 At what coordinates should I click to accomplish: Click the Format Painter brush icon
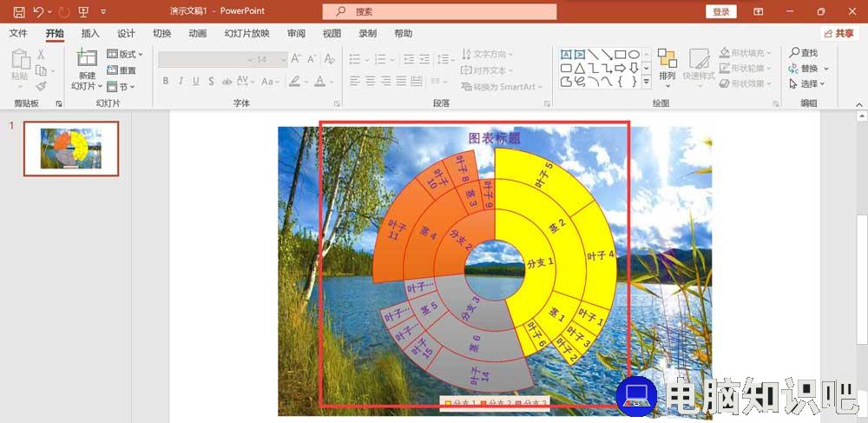[x=41, y=86]
